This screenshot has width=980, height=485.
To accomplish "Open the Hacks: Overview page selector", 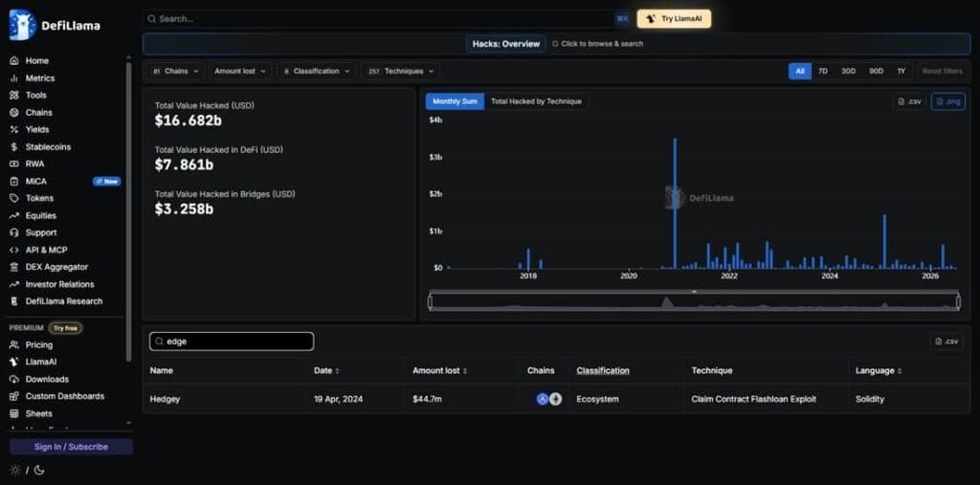I will tap(505, 44).
